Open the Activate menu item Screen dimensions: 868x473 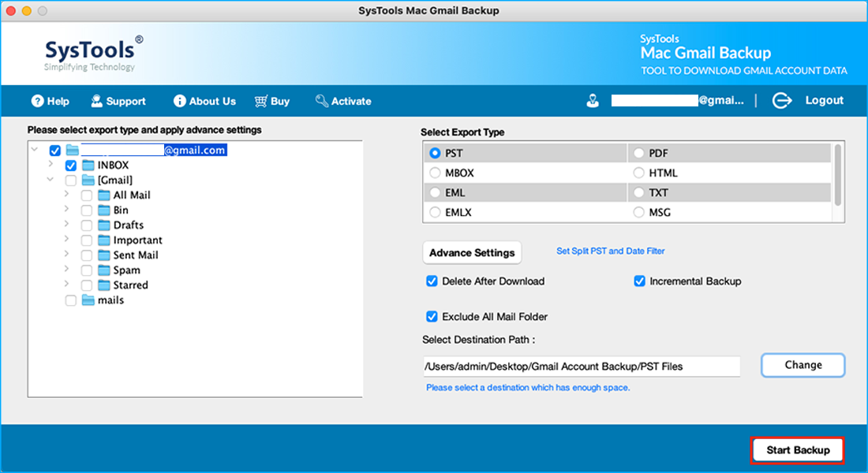[x=343, y=101]
